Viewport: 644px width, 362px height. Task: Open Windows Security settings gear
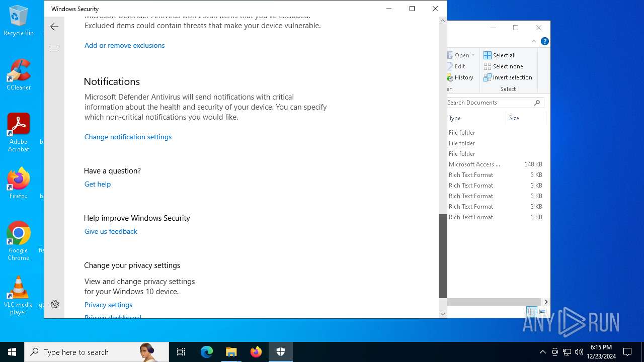[55, 304]
